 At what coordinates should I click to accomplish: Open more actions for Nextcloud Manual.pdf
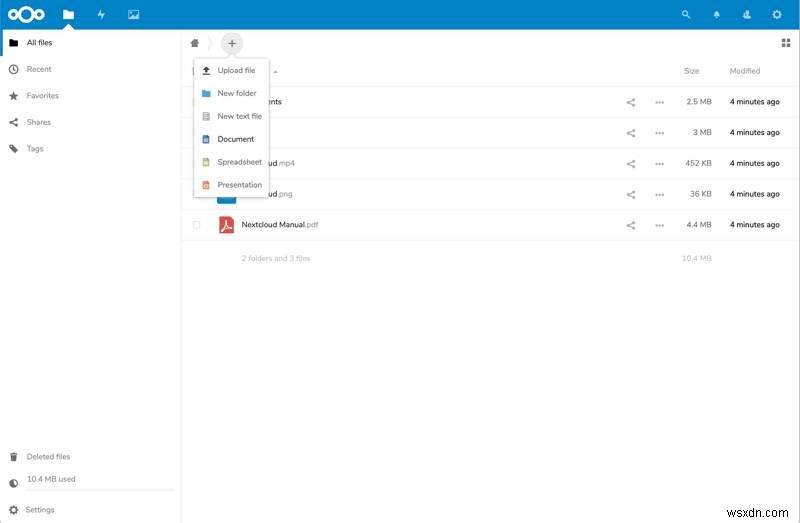660,225
